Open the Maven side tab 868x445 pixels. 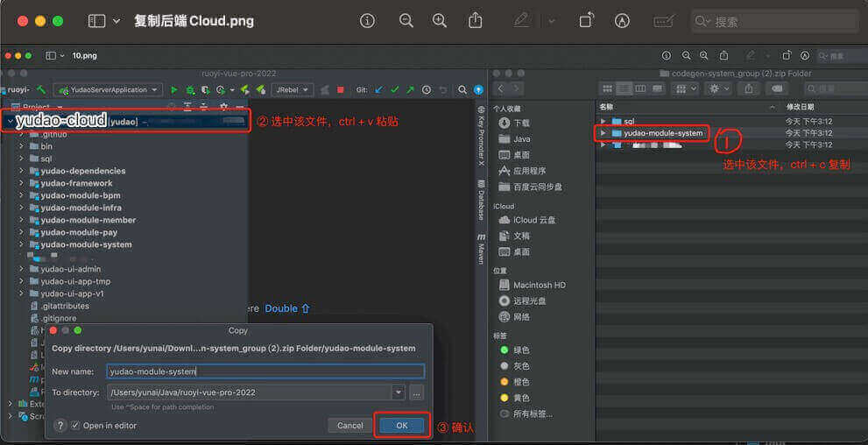click(481, 249)
